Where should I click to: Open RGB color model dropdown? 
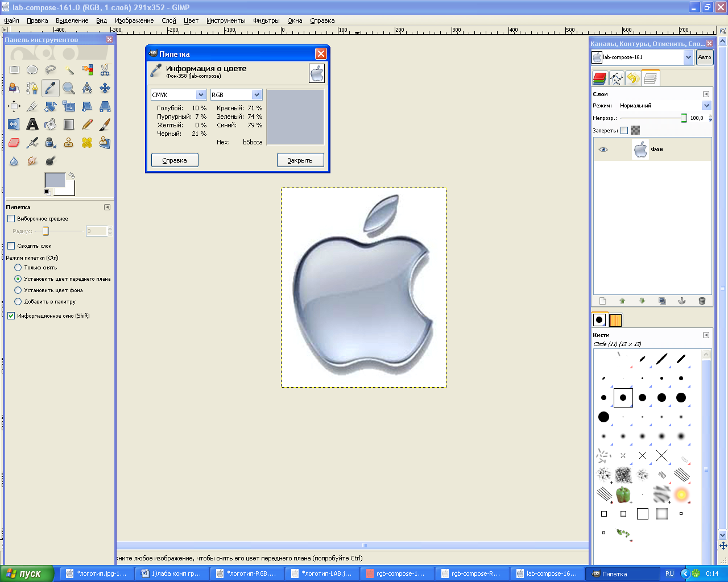pyautogui.click(x=236, y=95)
